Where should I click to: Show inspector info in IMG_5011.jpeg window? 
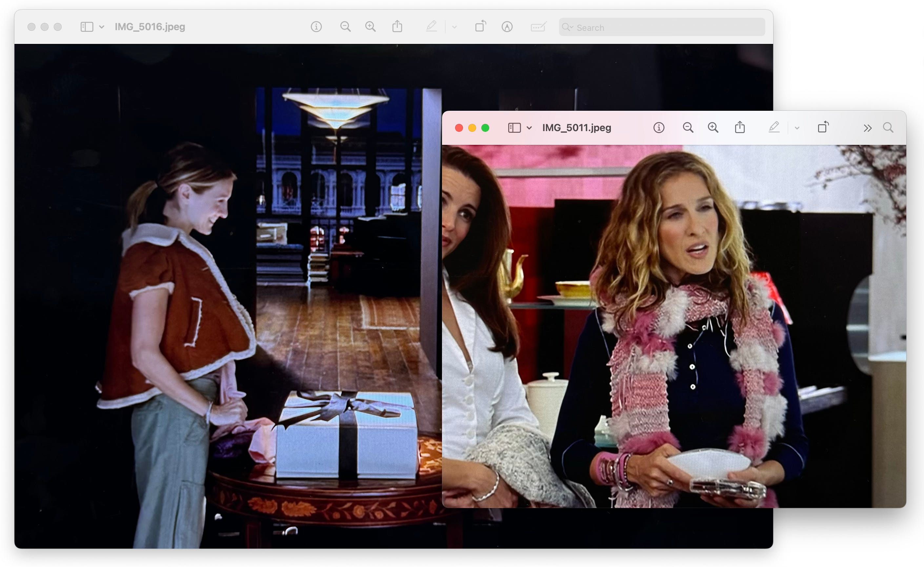tap(659, 128)
